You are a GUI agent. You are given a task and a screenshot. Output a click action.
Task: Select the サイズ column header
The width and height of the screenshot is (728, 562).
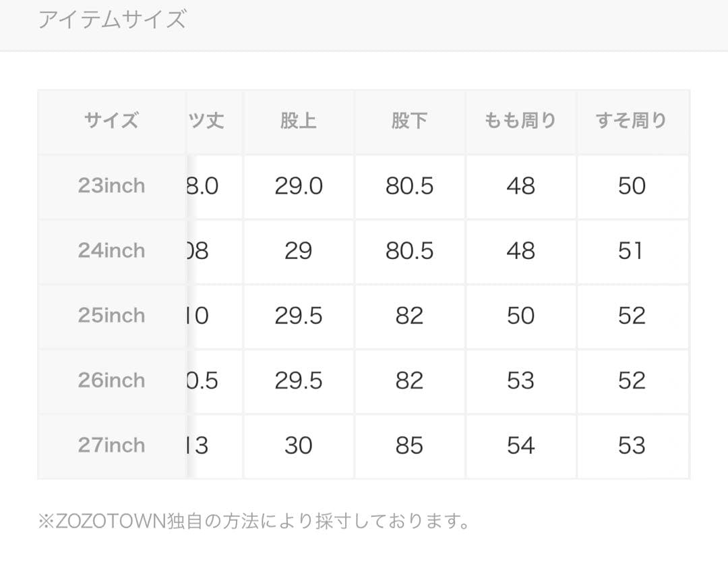tap(111, 121)
